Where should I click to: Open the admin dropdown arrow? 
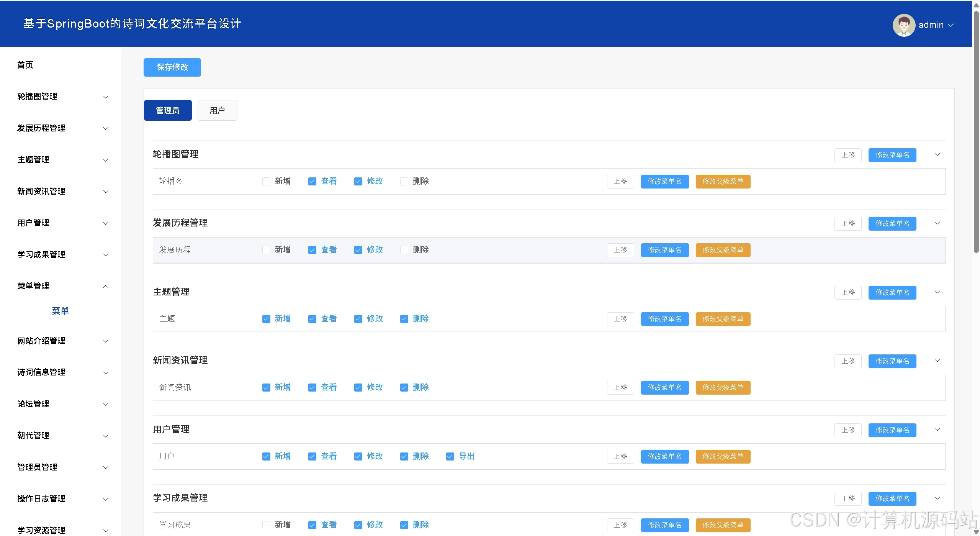point(951,25)
